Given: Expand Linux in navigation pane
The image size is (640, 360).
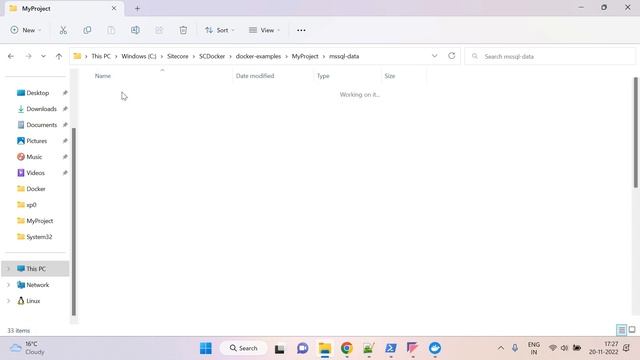Looking at the screenshot, I should (x=8, y=301).
